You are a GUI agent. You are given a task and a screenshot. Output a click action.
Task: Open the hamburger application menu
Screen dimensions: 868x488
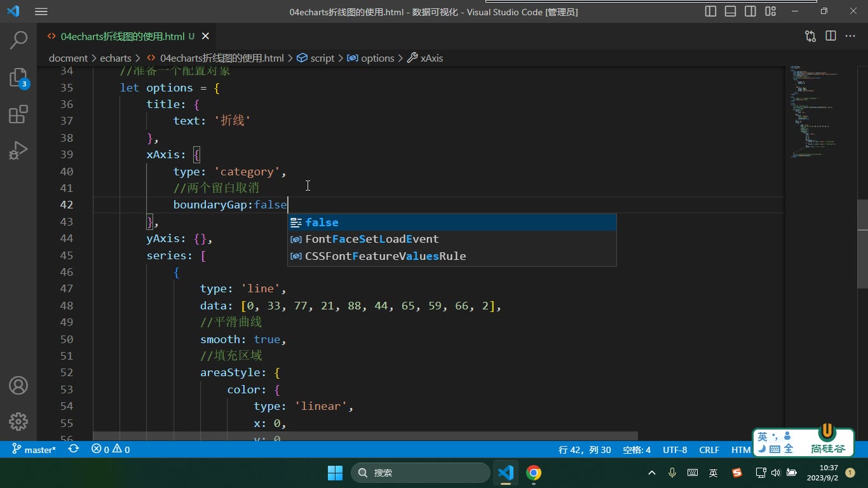coord(41,11)
